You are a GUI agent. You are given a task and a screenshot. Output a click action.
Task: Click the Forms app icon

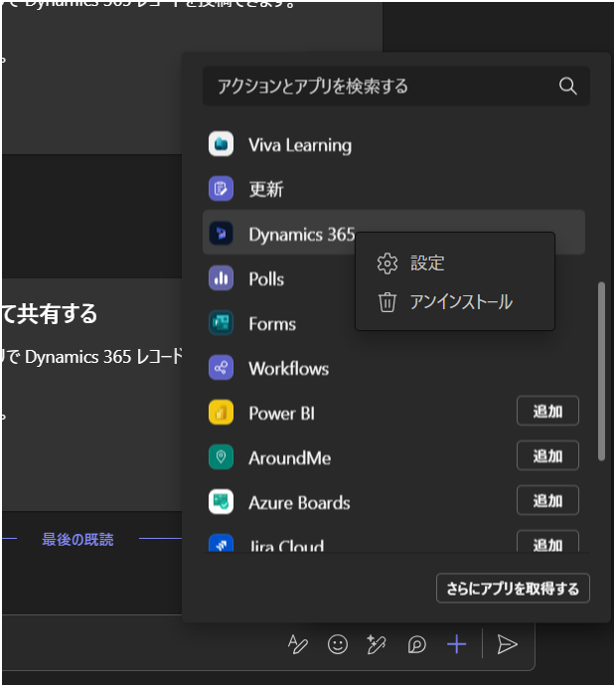tap(221, 323)
